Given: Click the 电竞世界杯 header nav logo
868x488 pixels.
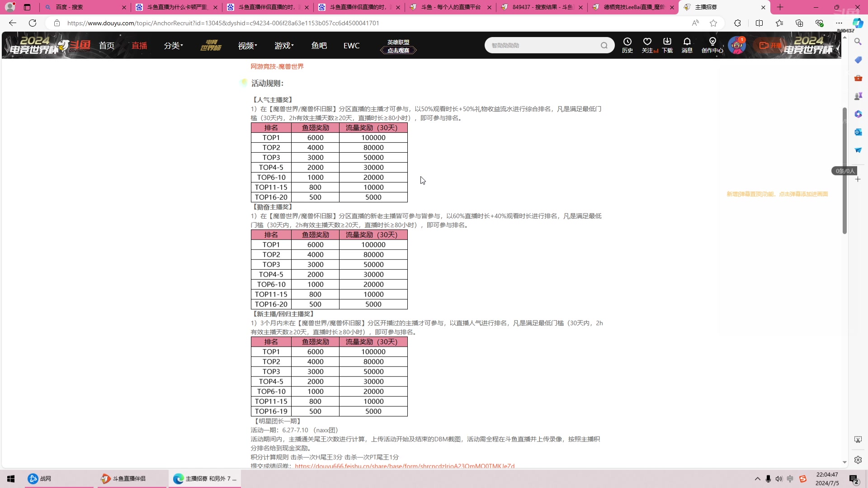Looking at the screenshot, I should 211,46.
